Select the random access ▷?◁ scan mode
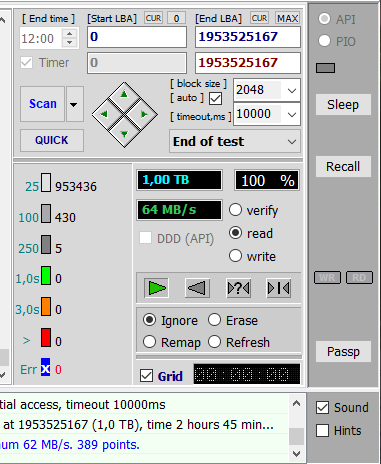Image resolution: width=381 pixels, height=464 pixels. tap(238, 288)
